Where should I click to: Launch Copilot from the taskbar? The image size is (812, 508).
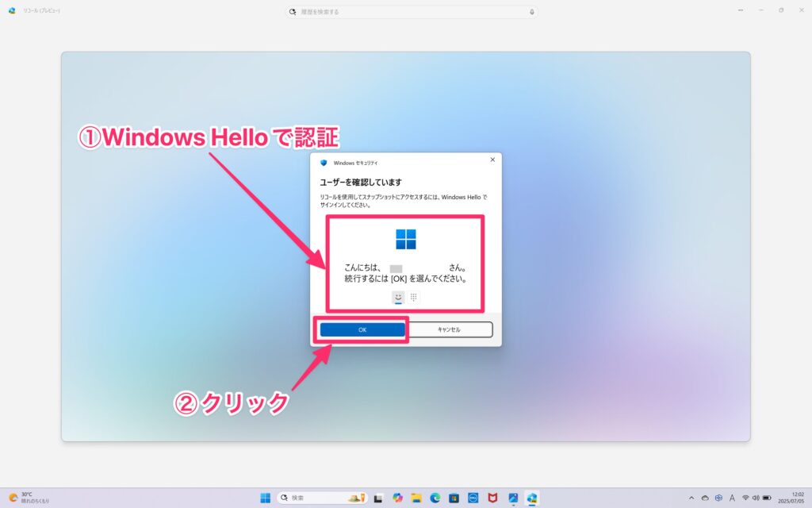pyautogui.click(x=397, y=498)
